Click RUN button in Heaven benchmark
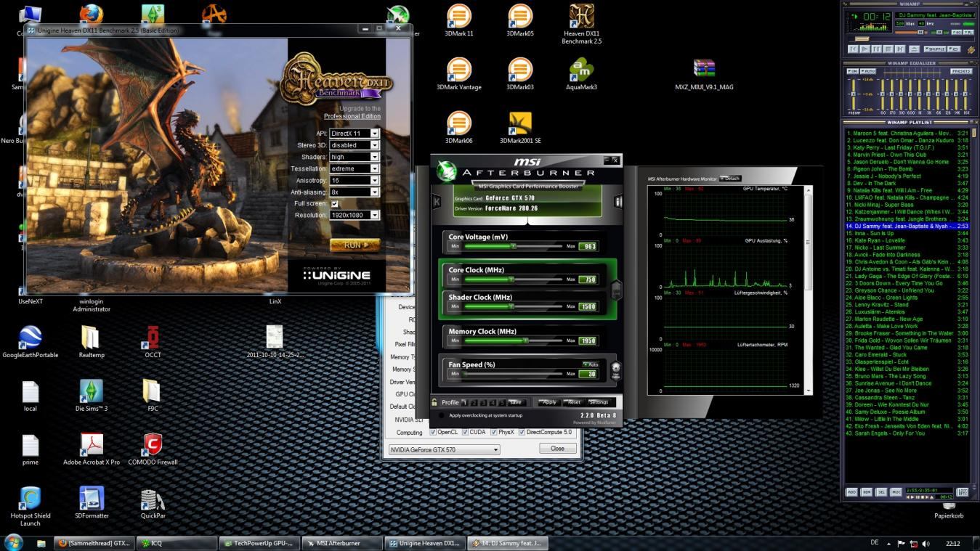The height and width of the screenshot is (551, 980). (355, 245)
